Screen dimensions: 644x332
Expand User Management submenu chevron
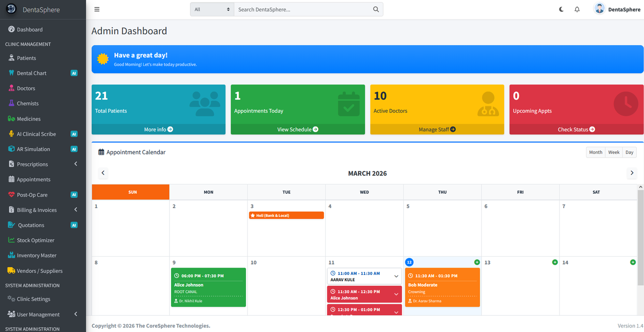click(x=76, y=314)
